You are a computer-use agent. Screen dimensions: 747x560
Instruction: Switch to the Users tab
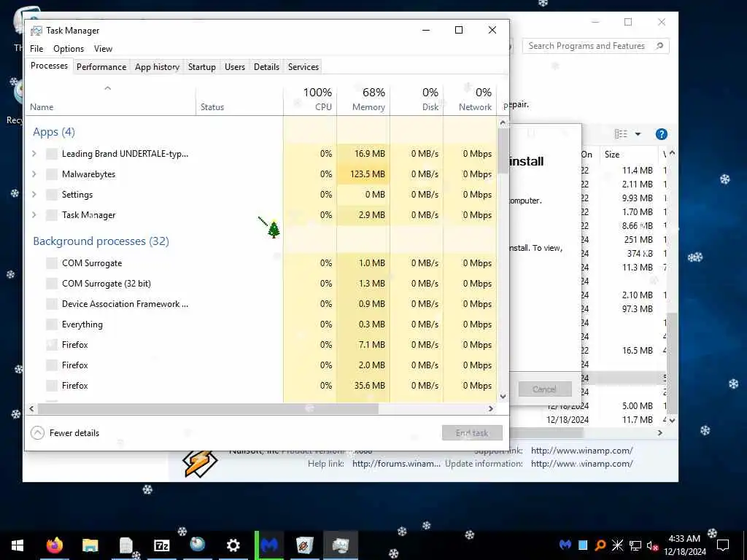[235, 66]
